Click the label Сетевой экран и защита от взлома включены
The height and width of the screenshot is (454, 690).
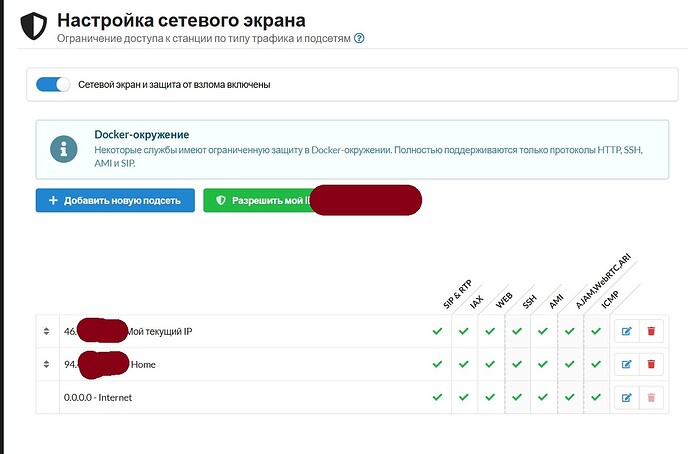[x=174, y=84]
